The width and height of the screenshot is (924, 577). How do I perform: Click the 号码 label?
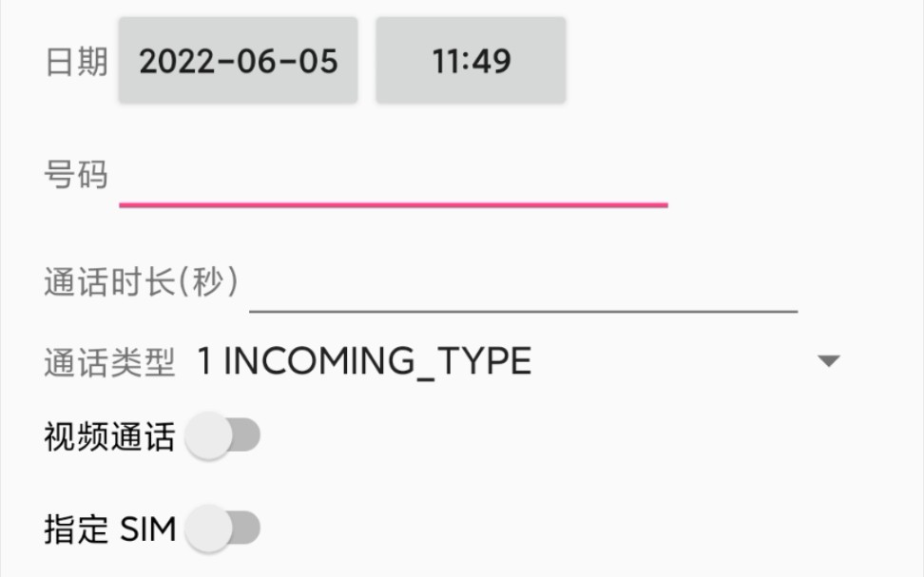click(76, 176)
